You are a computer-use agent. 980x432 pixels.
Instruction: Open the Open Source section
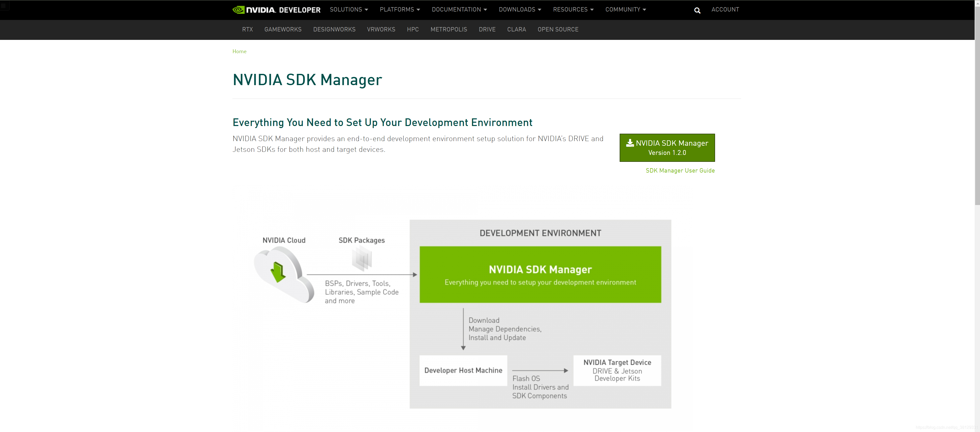pyautogui.click(x=558, y=29)
